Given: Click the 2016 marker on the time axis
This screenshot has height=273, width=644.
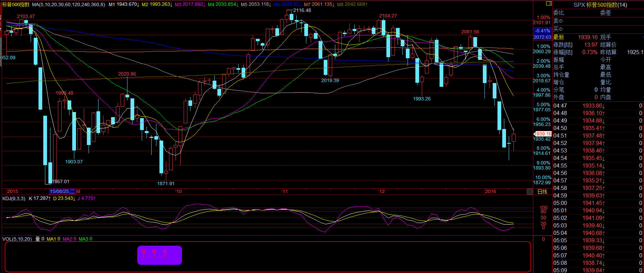Looking at the screenshot, I should [490, 191].
